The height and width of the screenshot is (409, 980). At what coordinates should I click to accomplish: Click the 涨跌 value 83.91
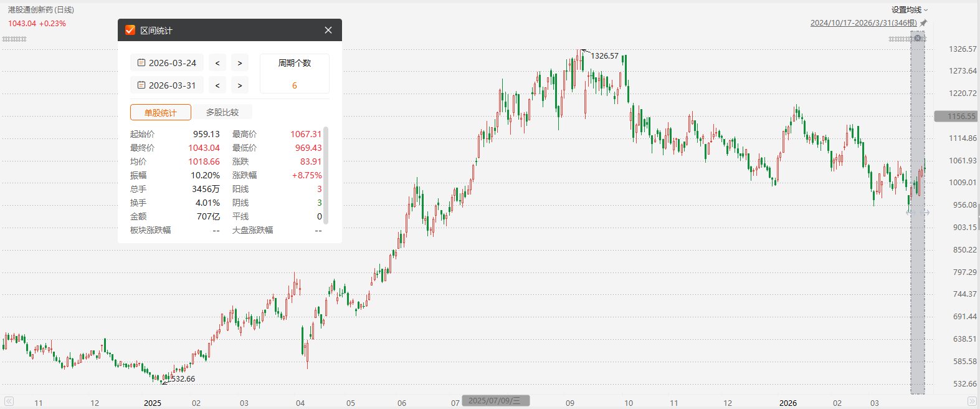(311, 161)
